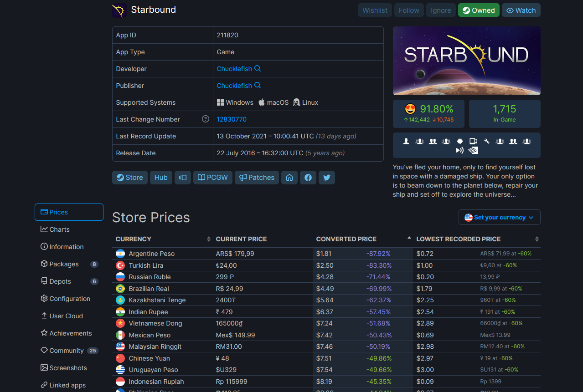Screen dimensions: 583x392
Task: Open change number 12830770 link
Action: (x=232, y=119)
